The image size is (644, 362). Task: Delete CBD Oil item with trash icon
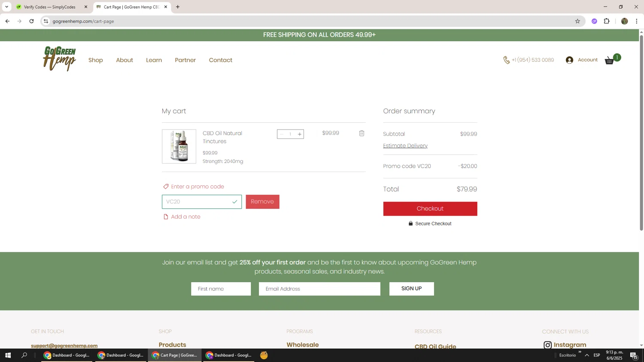click(361, 133)
